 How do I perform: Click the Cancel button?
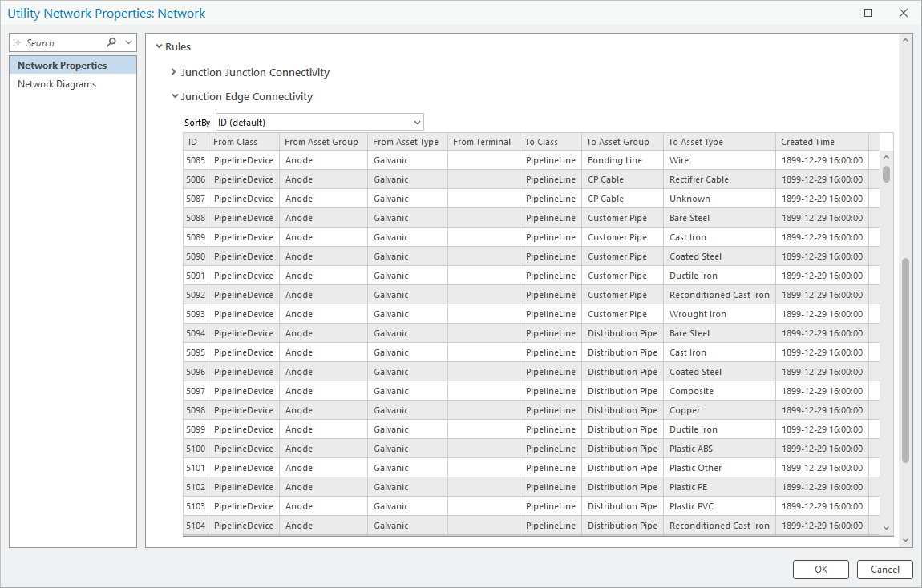click(884, 570)
